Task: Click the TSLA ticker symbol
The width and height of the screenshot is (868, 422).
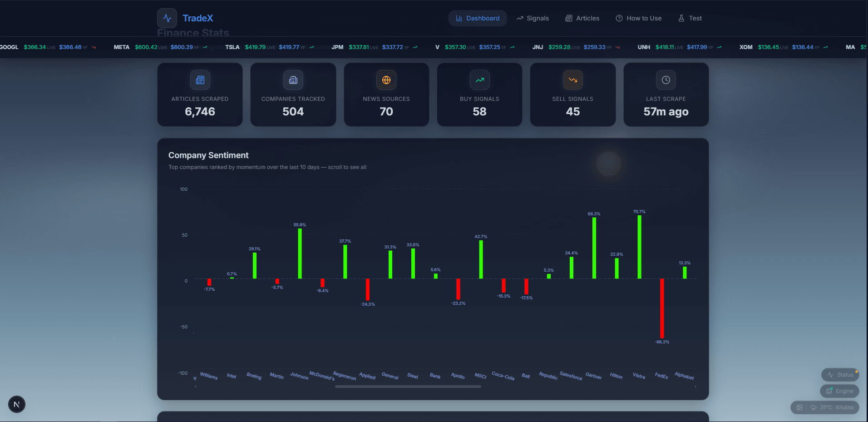Action: point(232,47)
